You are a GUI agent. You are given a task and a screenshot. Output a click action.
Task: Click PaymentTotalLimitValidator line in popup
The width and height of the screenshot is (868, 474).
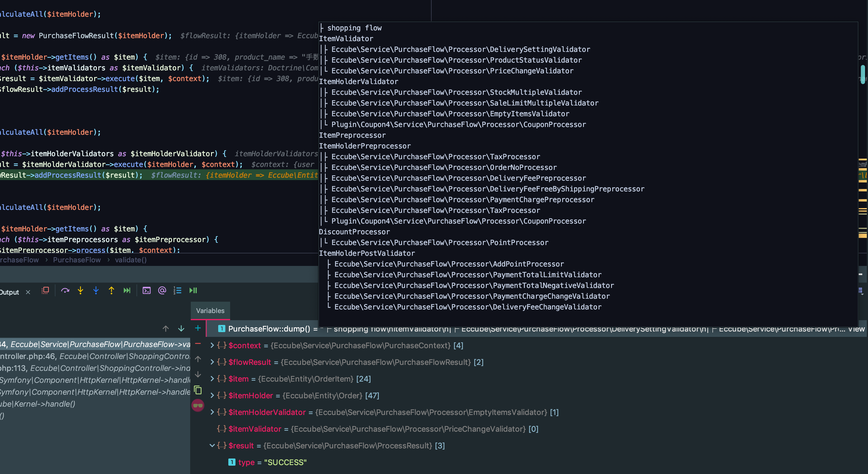coord(468,275)
